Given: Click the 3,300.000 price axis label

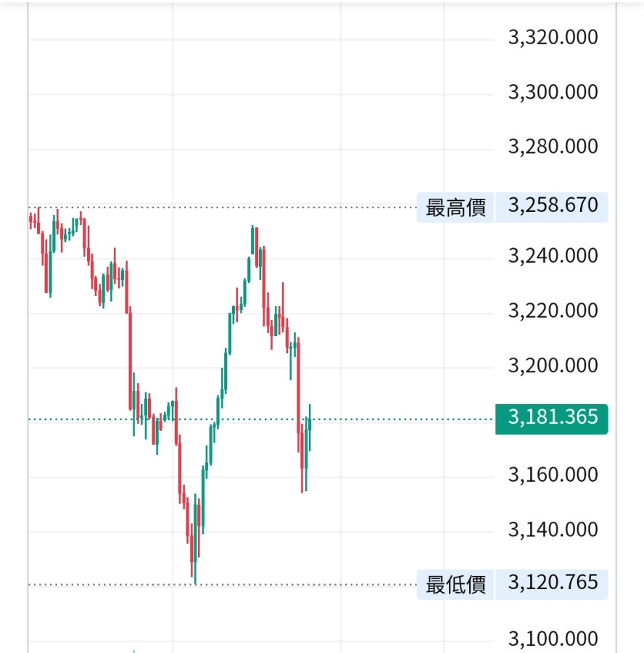Looking at the screenshot, I should [x=553, y=93].
